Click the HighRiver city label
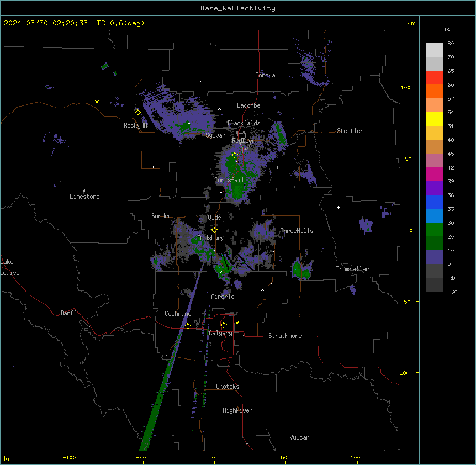 coord(237,410)
